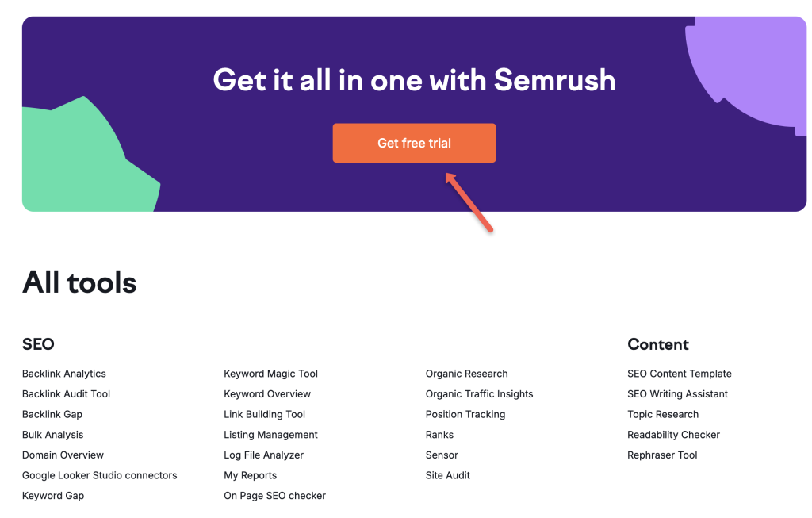Open the SEO Writing Assistant

677,393
